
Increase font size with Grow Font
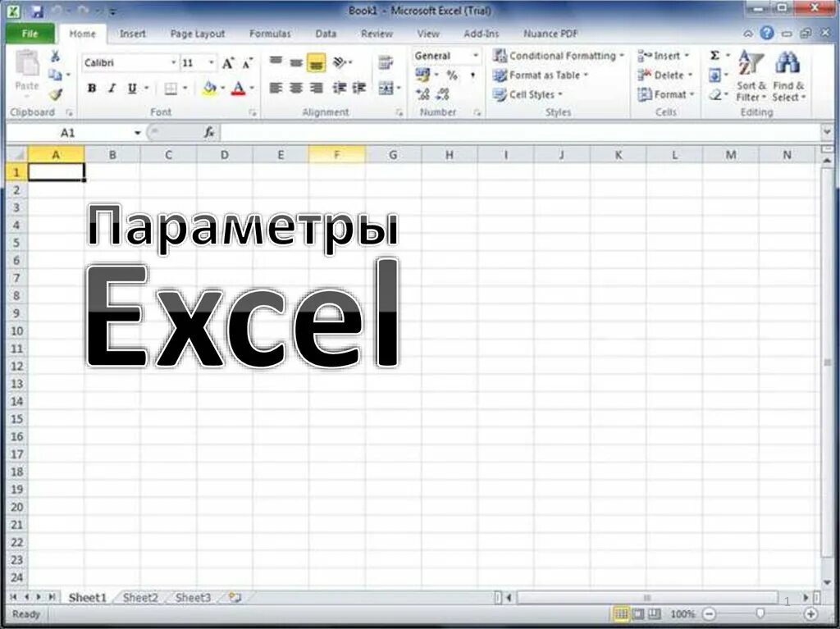228,63
